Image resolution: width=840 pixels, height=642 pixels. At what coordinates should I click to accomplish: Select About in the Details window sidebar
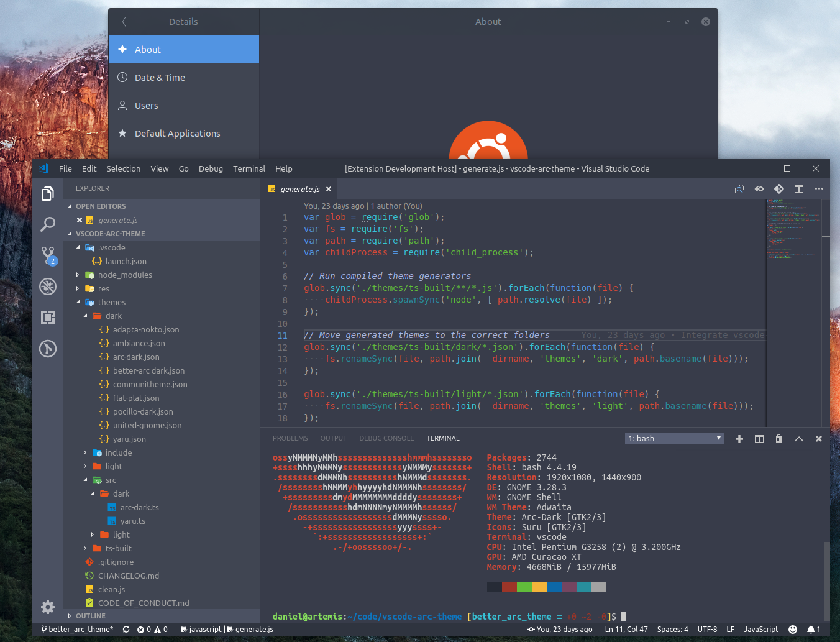coord(184,50)
